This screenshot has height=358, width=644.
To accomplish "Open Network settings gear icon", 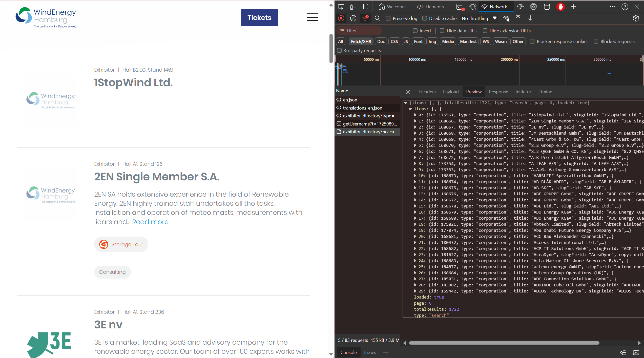I will (636, 18).
